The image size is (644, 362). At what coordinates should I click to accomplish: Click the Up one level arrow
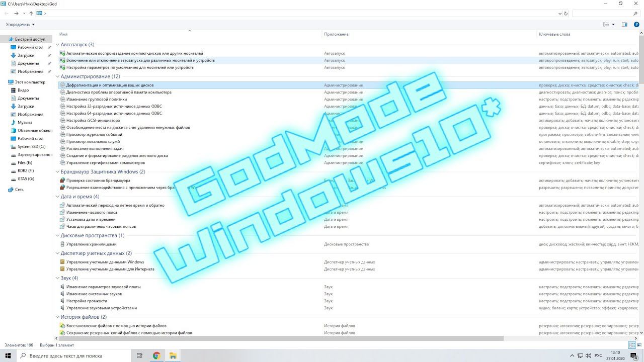tap(31, 14)
